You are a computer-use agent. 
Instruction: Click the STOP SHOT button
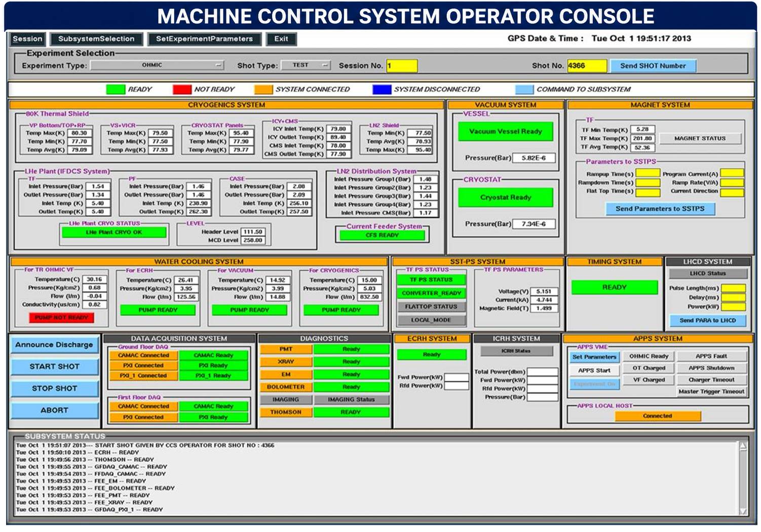tap(54, 388)
